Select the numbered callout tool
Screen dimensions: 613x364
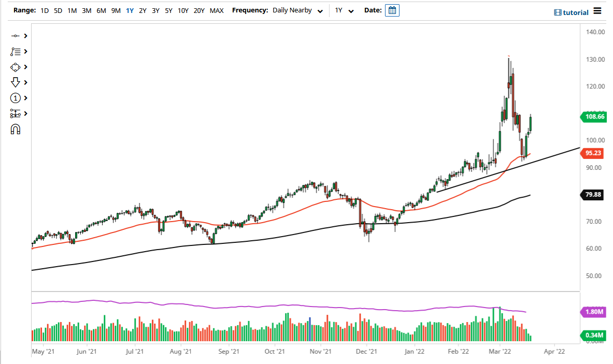[x=16, y=98]
